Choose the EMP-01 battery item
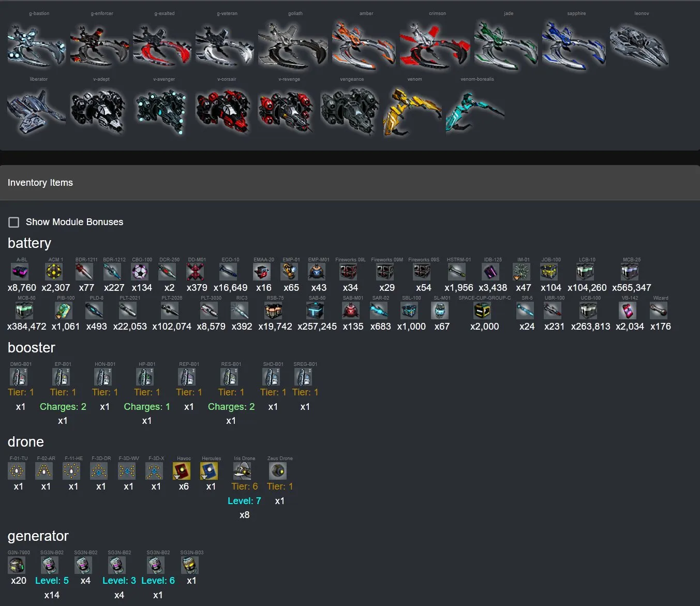This screenshot has height=606, width=700. click(x=289, y=271)
